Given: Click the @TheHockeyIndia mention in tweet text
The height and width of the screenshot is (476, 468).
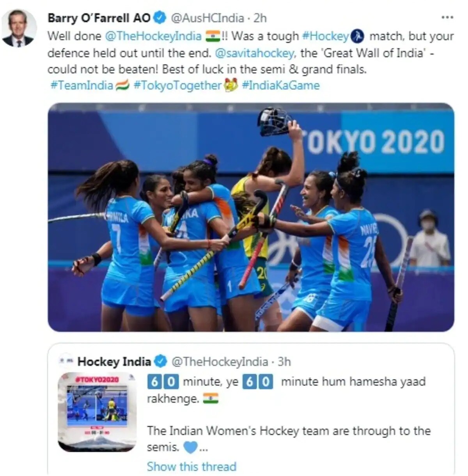Looking at the screenshot, I should pyautogui.click(x=153, y=36).
